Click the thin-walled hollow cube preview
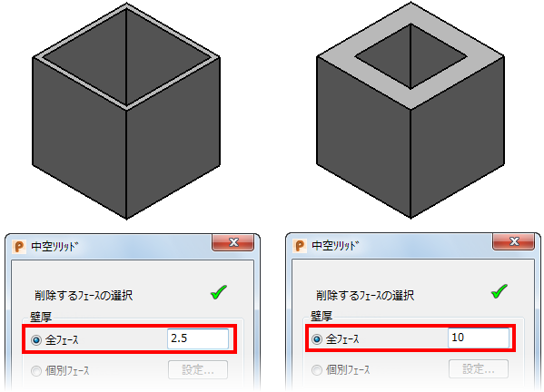Viewport: 544px width, 392px height. 126,111
